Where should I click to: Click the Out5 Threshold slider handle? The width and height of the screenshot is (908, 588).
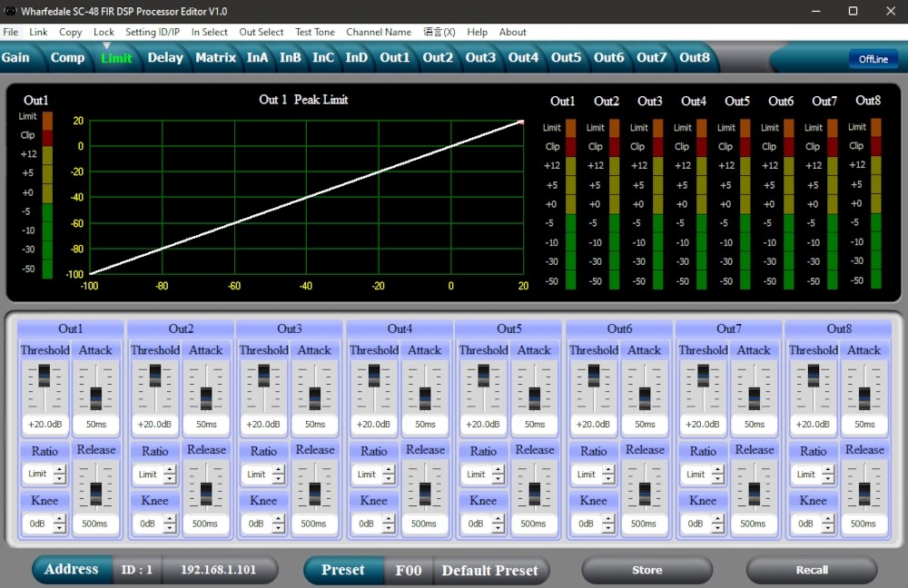(x=484, y=376)
